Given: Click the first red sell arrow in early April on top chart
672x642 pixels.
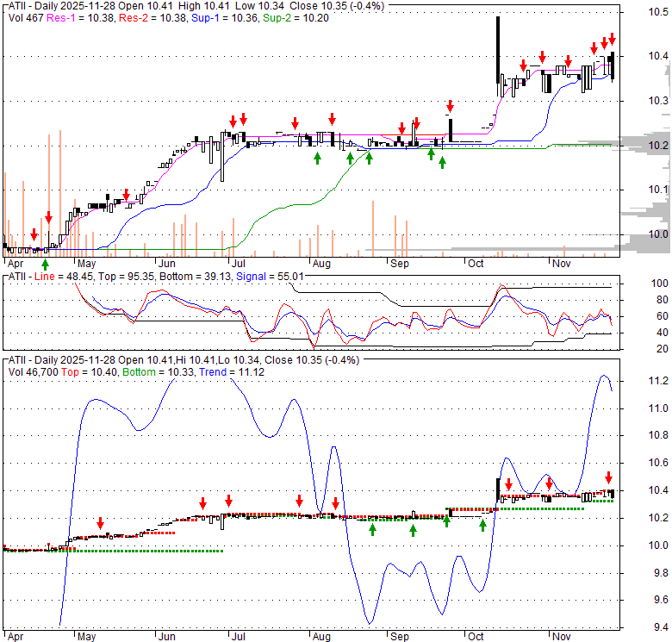Looking at the screenshot, I should tap(34, 234).
